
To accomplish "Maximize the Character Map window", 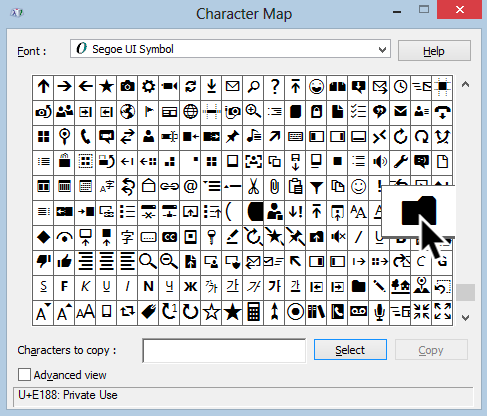I will point(424,9).
